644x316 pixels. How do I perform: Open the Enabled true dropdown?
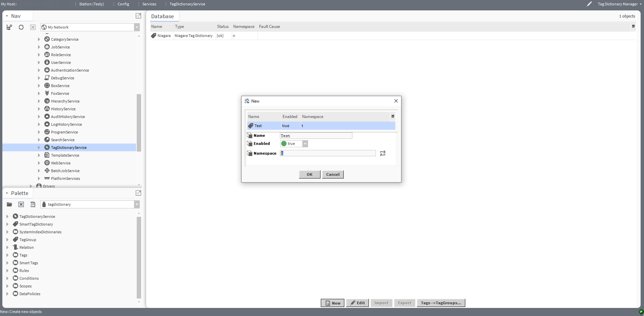305,144
